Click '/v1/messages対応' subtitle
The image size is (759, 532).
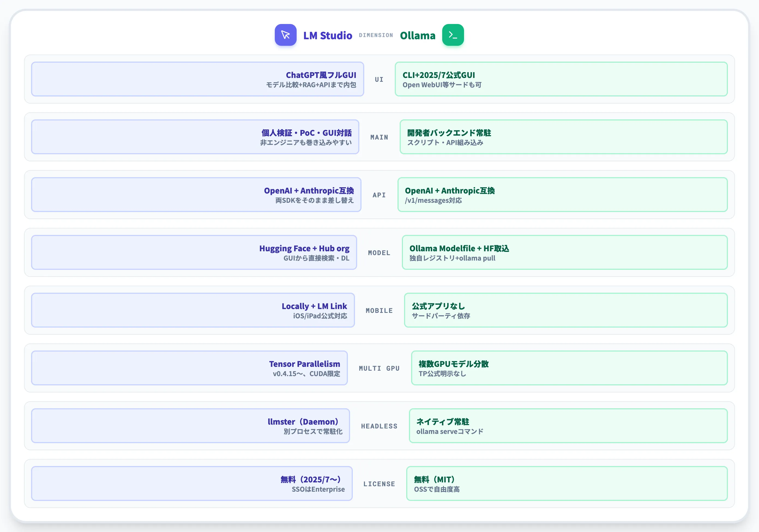tap(433, 201)
